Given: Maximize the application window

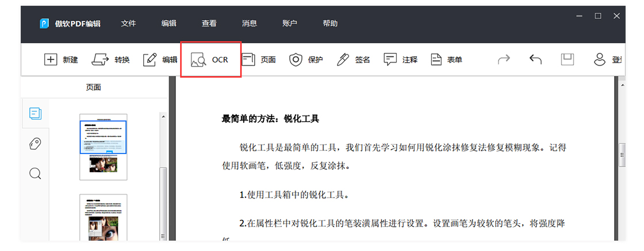Looking at the screenshot, I should [598, 16].
